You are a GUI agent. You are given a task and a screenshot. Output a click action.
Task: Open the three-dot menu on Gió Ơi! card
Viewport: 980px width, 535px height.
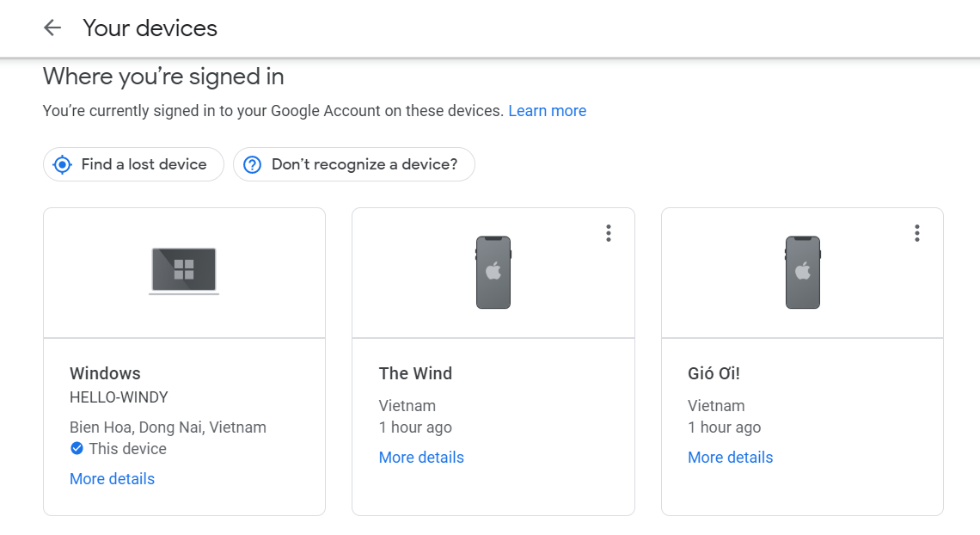point(917,233)
